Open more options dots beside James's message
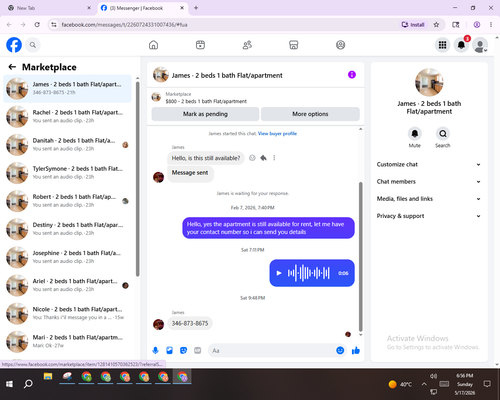 point(274,158)
